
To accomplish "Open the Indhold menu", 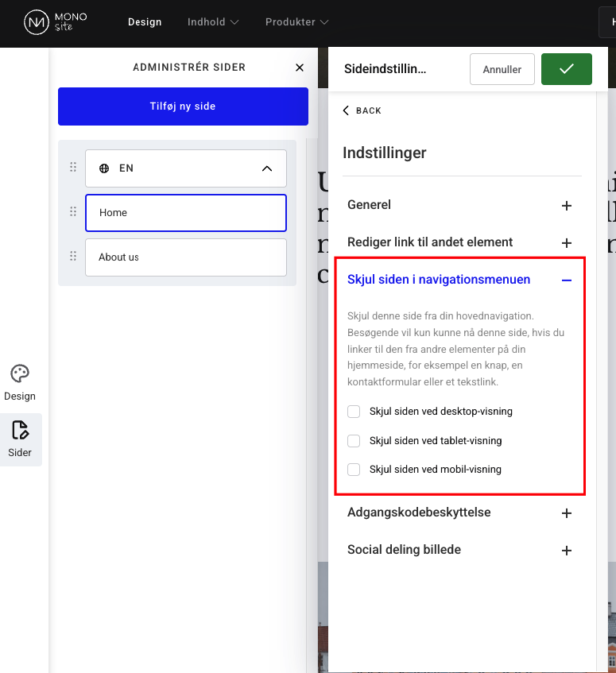I will coord(212,22).
